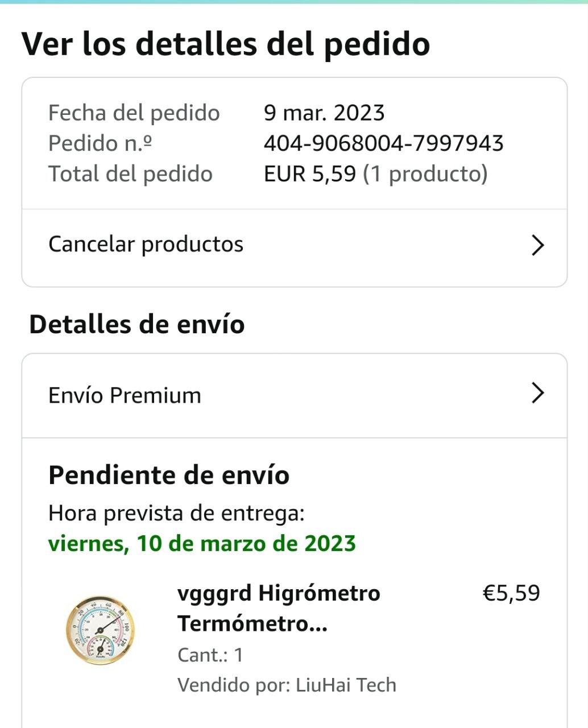The width and height of the screenshot is (588, 728).
Task: Open the Cancelar productos arrow chevron
Action: click(537, 245)
